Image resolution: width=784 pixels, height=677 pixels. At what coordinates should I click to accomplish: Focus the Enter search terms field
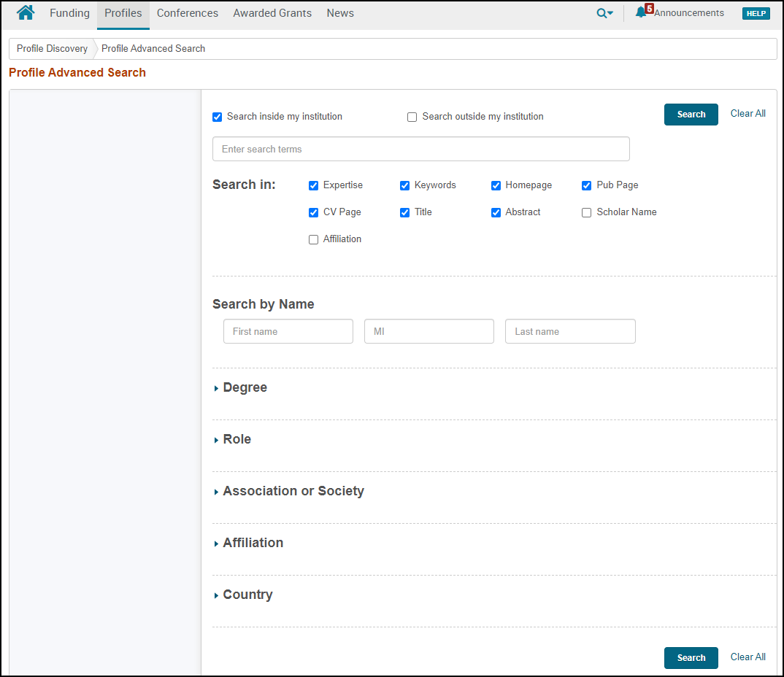pos(420,149)
